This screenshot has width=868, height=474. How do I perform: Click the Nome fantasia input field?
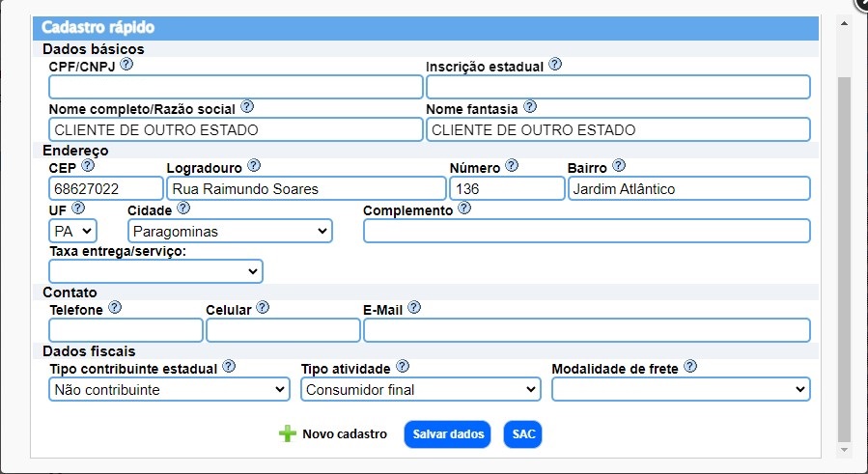[x=618, y=129]
